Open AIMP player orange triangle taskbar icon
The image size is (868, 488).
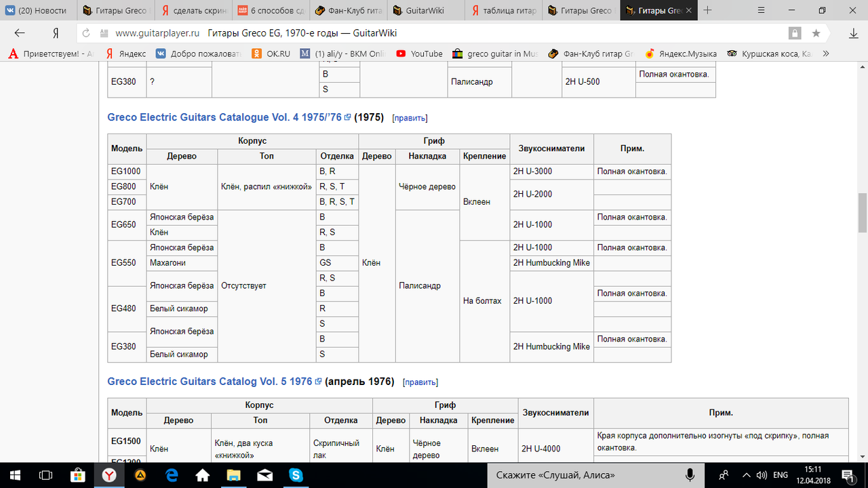coord(140,474)
